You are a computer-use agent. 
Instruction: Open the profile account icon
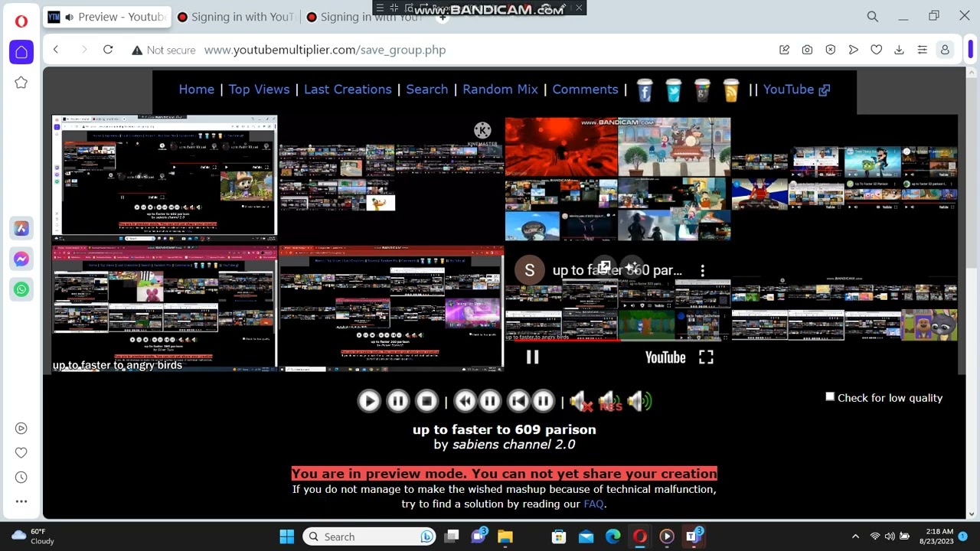[945, 50]
